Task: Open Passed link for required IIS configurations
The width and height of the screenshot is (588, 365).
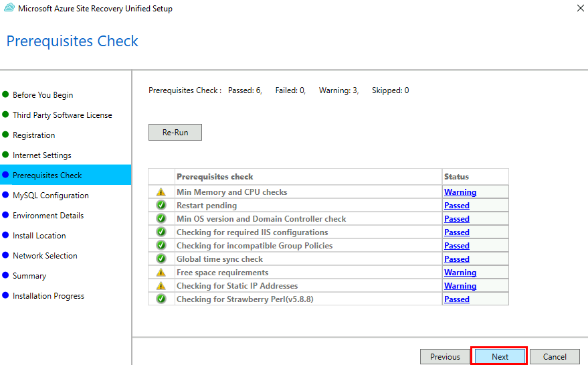Action: (x=457, y=232)
